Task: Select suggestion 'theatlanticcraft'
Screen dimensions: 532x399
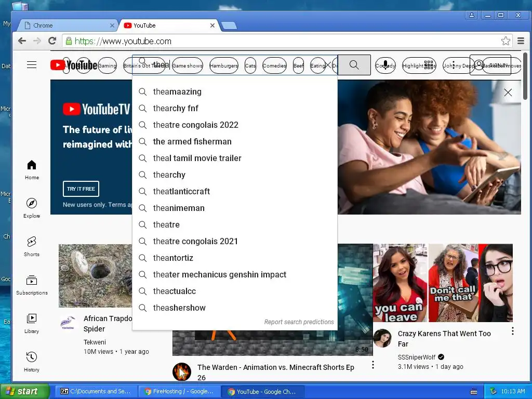Action: click(235, 191)
